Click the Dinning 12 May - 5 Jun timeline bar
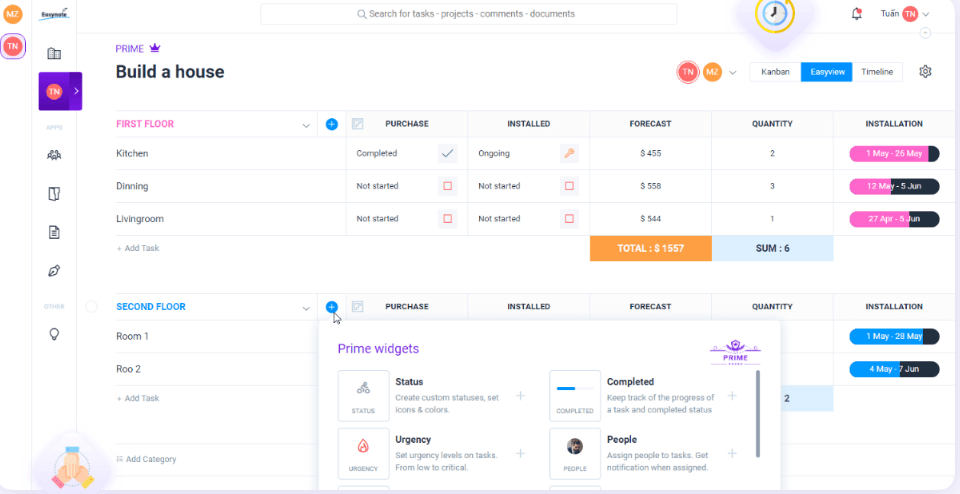This screenshot has height=494, width=960. click(x=894, y=186)
